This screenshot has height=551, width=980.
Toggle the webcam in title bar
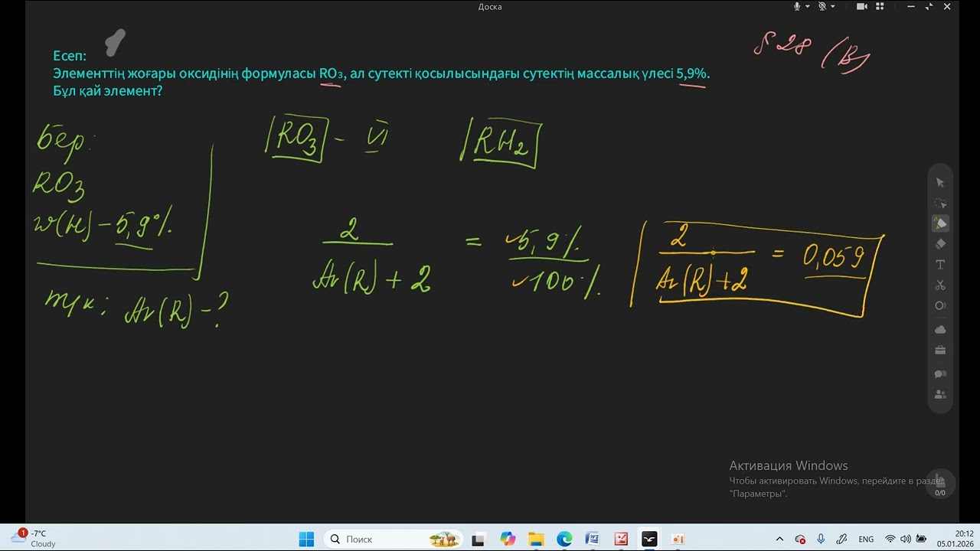[x=822, y=6]
